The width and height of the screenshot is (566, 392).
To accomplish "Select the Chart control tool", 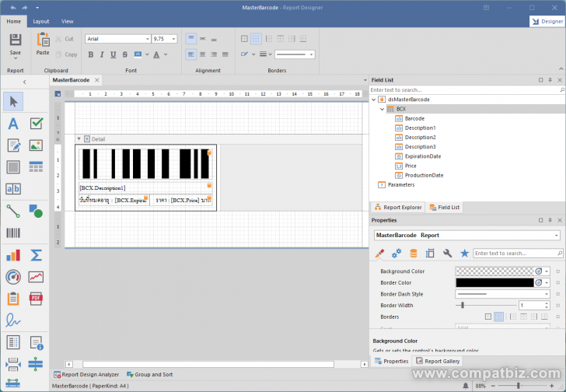I will [x=13, y=255].
